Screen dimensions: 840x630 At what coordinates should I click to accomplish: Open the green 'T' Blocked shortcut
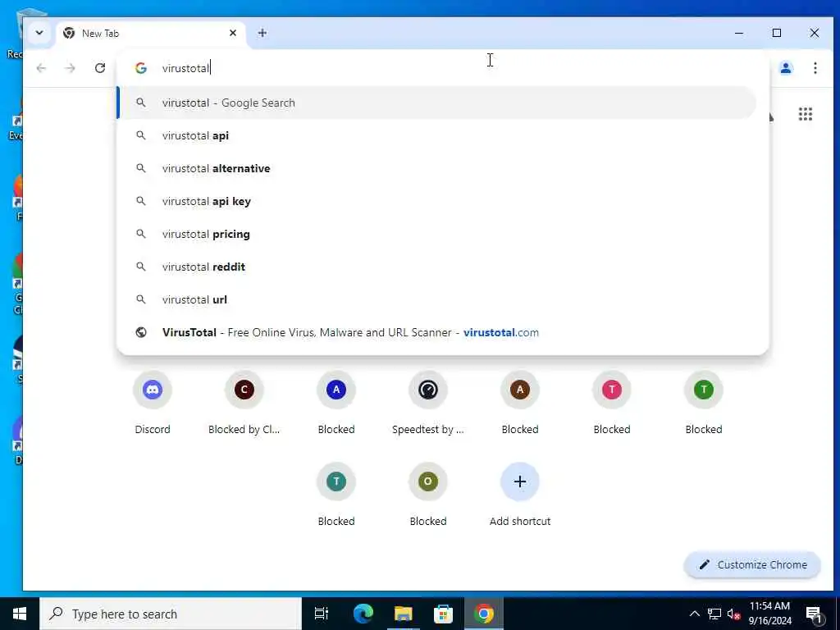[x=704, y=402]
